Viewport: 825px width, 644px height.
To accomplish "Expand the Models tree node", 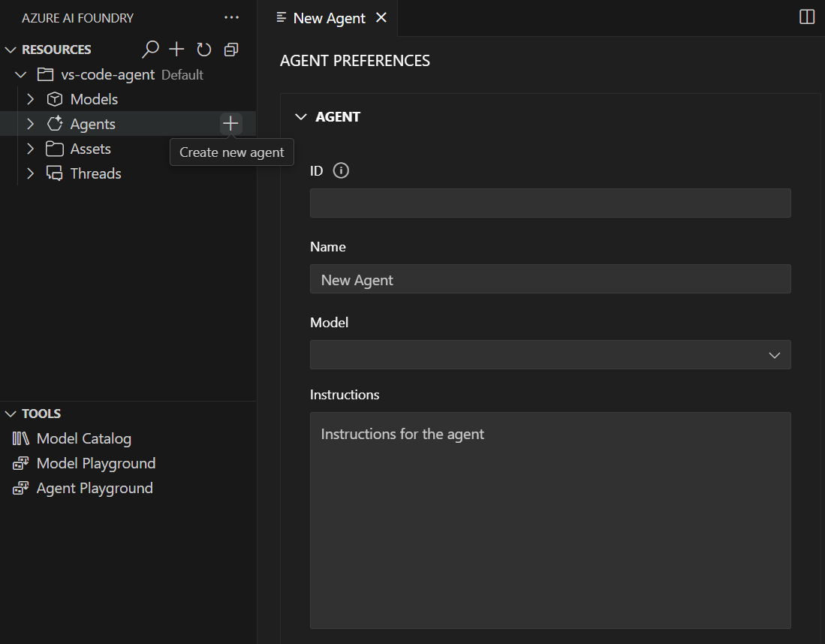I will tap(31, 99).
